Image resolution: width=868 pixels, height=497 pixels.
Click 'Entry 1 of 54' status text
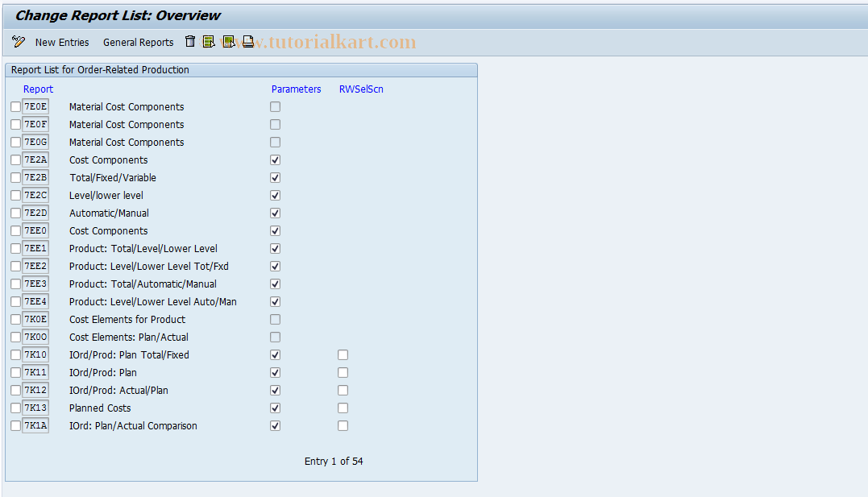click(x=334, y=461)
